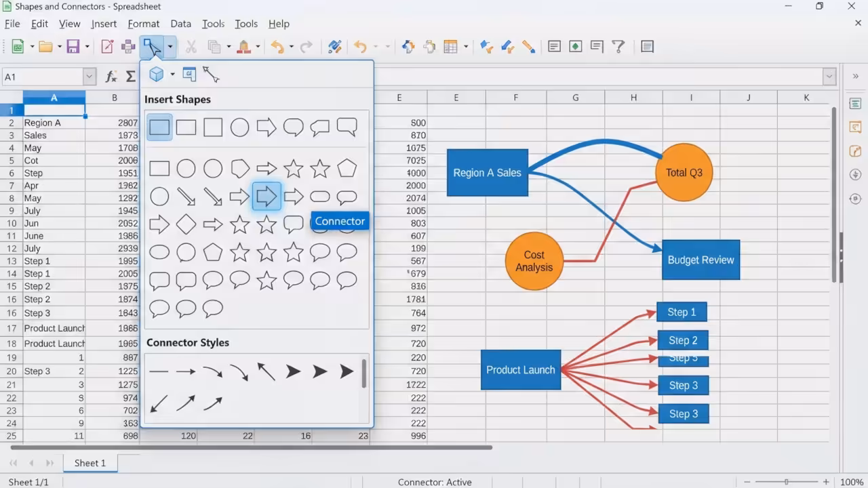Open shapes tool dropdown arrow
This screenshot has width=868, height=488.
[x=170, y=47]
